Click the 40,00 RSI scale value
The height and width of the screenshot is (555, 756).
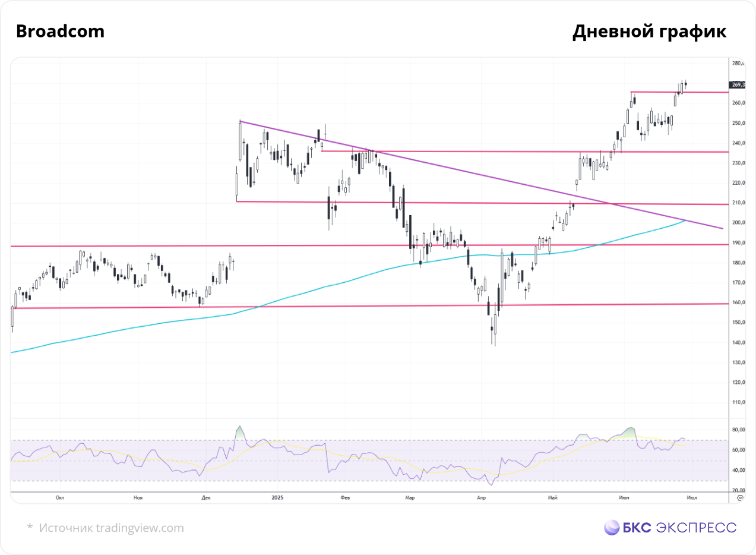point(739,471)
